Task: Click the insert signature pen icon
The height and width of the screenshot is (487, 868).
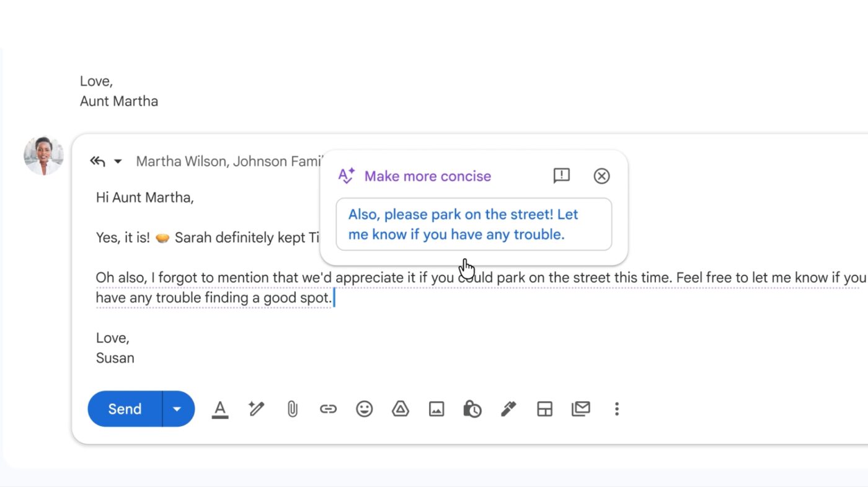Action: coord(508,408)
